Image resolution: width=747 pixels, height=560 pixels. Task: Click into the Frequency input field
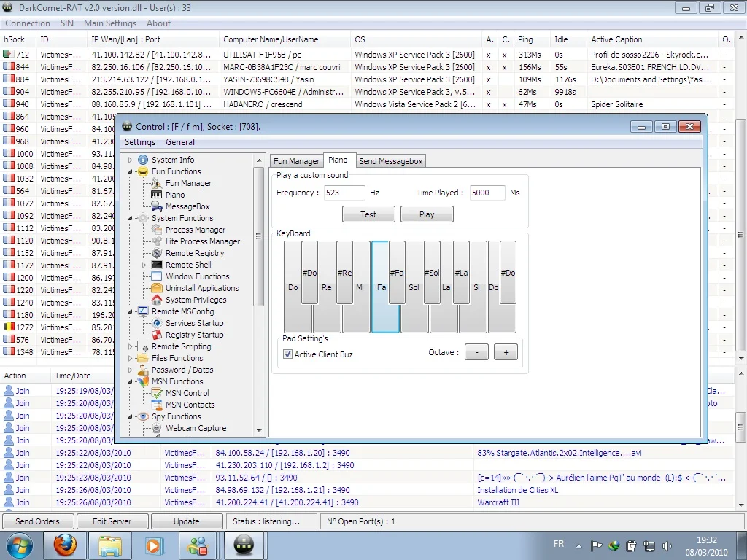344,192
